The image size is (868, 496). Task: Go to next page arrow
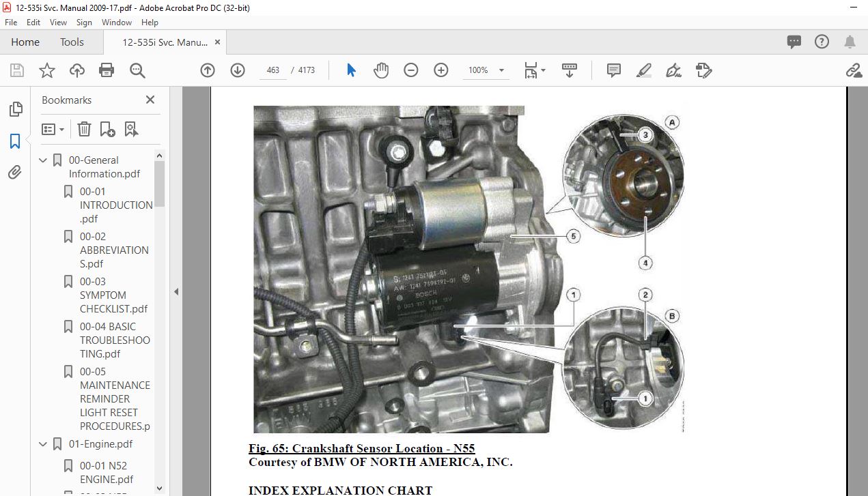(238, 70)
